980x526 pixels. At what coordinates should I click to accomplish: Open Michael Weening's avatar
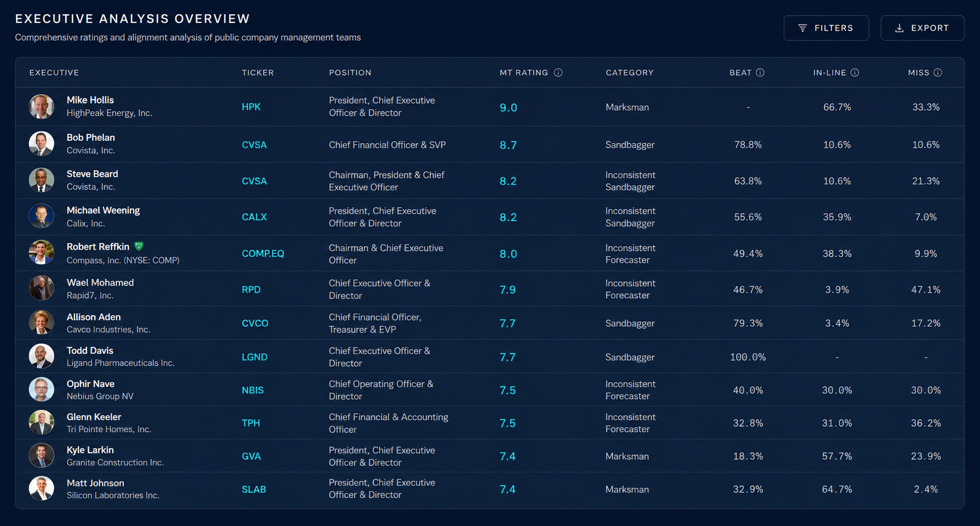(42, 216)
